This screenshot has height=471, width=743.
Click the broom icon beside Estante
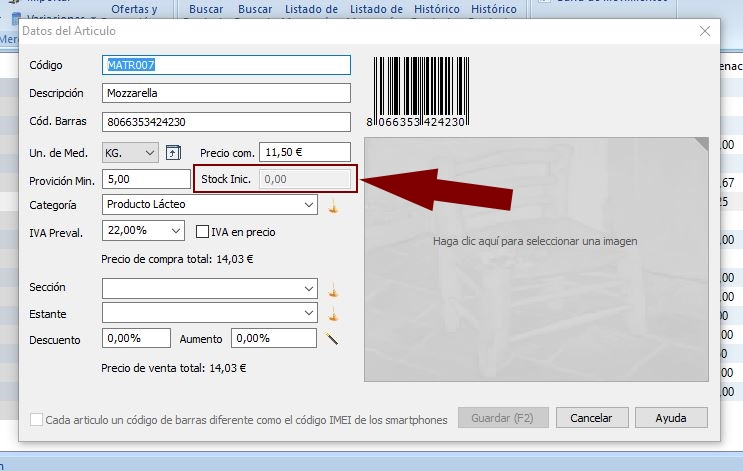tap(334, 314)
